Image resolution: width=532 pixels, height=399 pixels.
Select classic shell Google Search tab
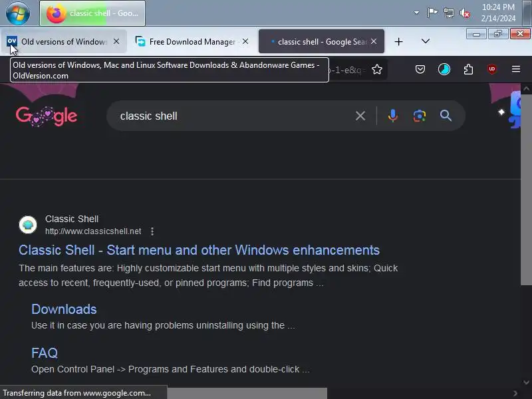pyautogui.click(x=321, y=41)
